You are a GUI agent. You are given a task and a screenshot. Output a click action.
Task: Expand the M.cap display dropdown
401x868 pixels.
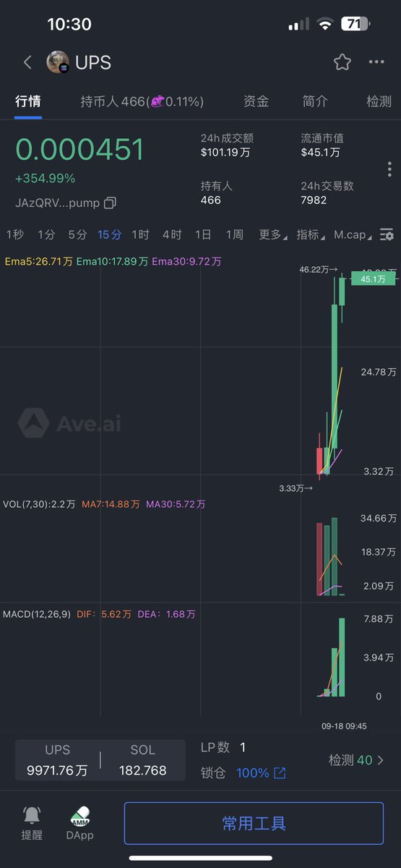point(353,234)
